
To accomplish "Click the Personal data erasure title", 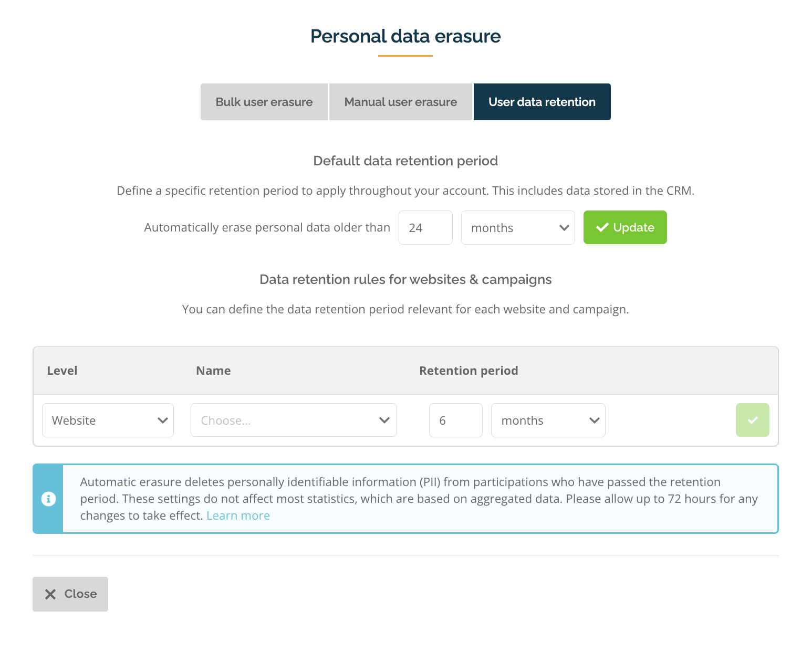I will (x=405, y=36).
